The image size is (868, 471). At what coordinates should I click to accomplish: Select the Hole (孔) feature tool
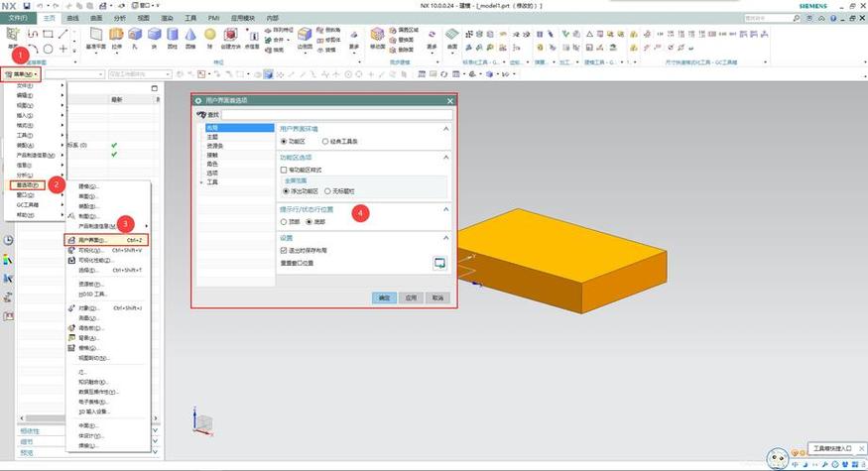click(x=135, y=39)
